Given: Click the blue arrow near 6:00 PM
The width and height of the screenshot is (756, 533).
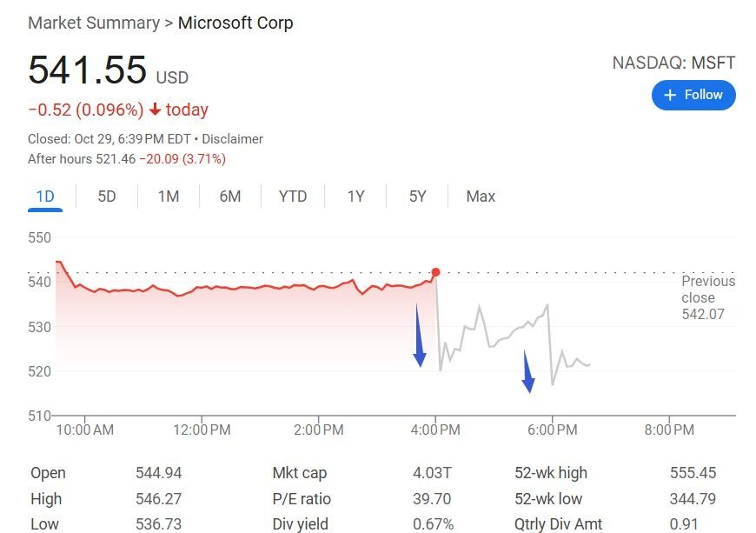Looking at the screenshot, I should point(527,372).
